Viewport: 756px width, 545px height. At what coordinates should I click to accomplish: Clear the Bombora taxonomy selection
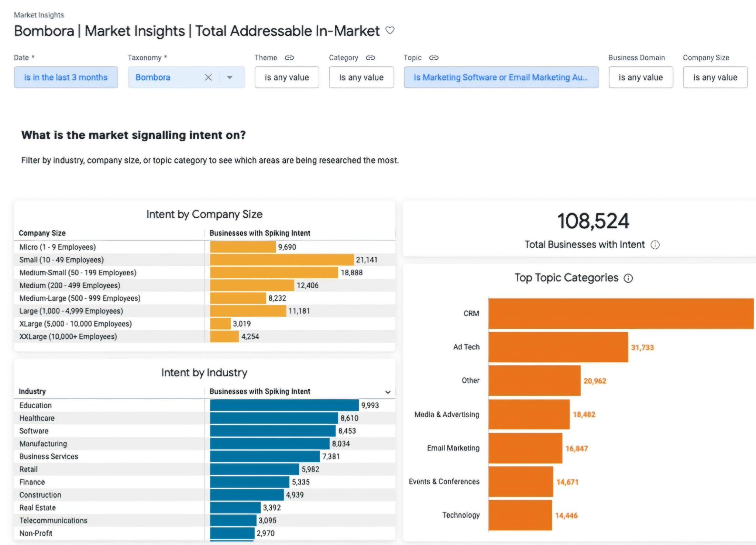point(208,77)
